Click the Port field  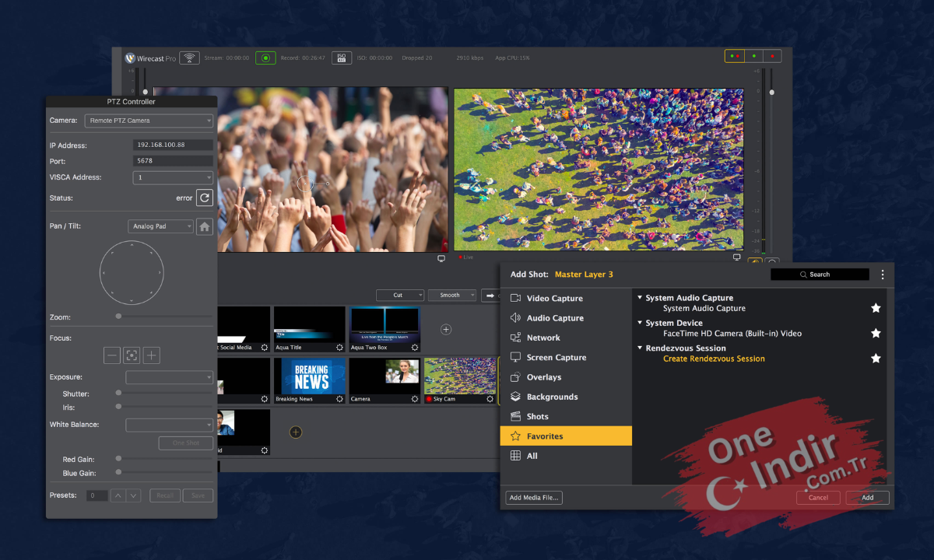[x=173, y=161]
